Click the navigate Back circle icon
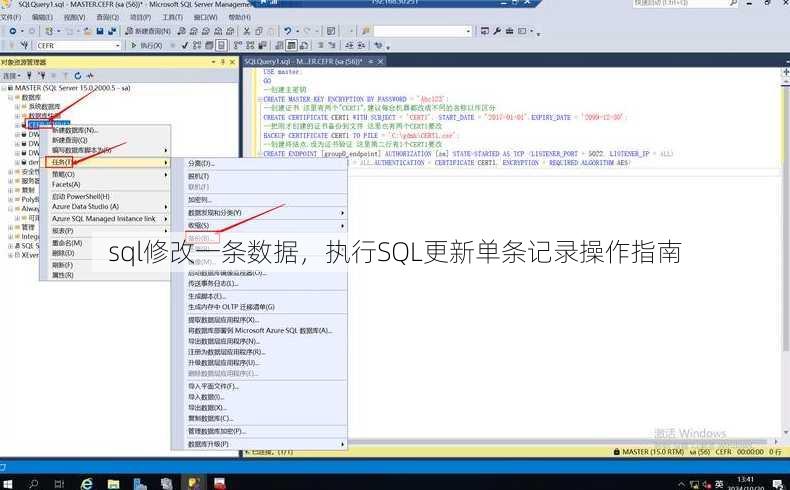Screen dimensions: 790x490 click(x=13, y=31)
